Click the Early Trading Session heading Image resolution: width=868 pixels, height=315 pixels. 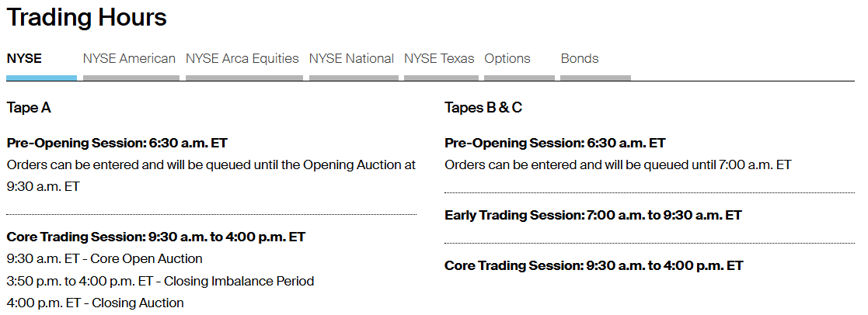click(593, 216)
